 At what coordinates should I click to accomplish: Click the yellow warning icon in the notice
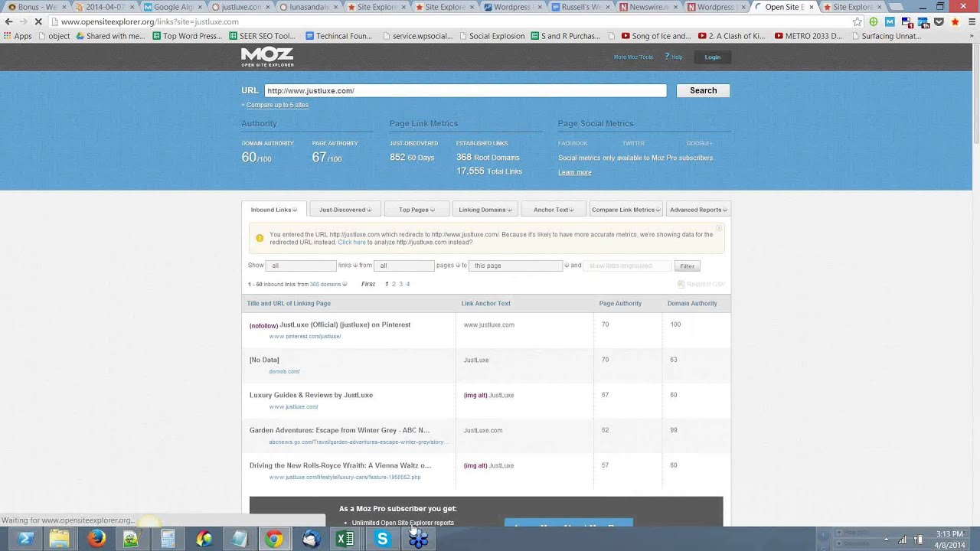260,238
